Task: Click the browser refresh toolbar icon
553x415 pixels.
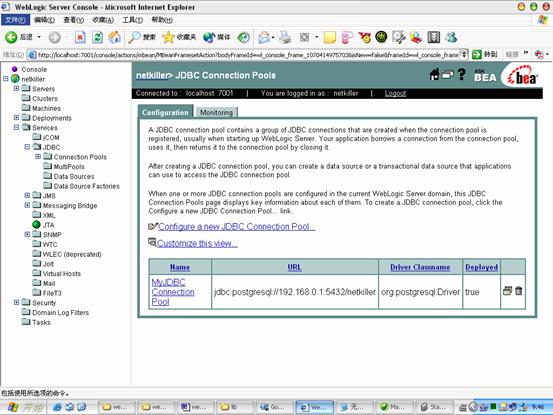Action: point(97,37)
